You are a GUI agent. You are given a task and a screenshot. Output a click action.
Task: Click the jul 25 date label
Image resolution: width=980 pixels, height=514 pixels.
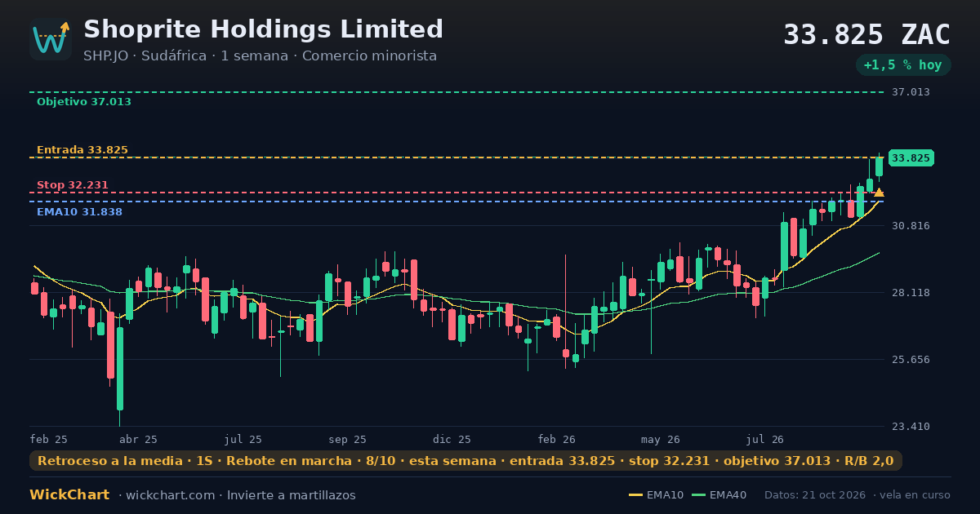tap(243, 440)
